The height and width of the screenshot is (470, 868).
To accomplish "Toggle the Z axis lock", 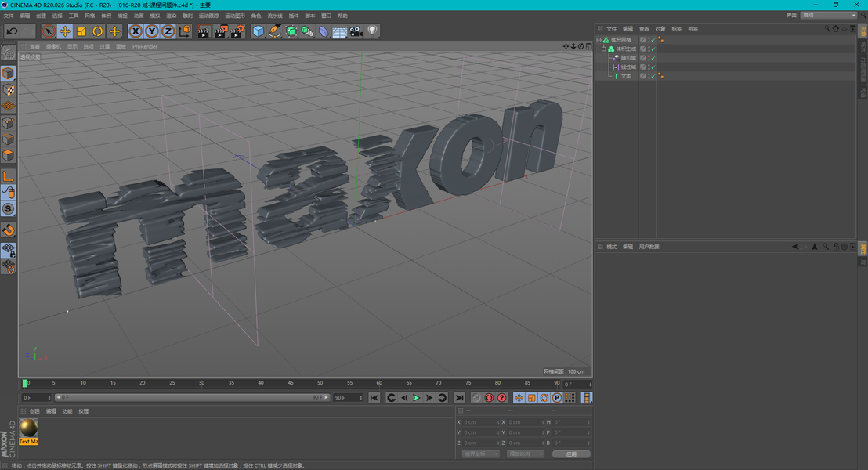I will point(168,31).
